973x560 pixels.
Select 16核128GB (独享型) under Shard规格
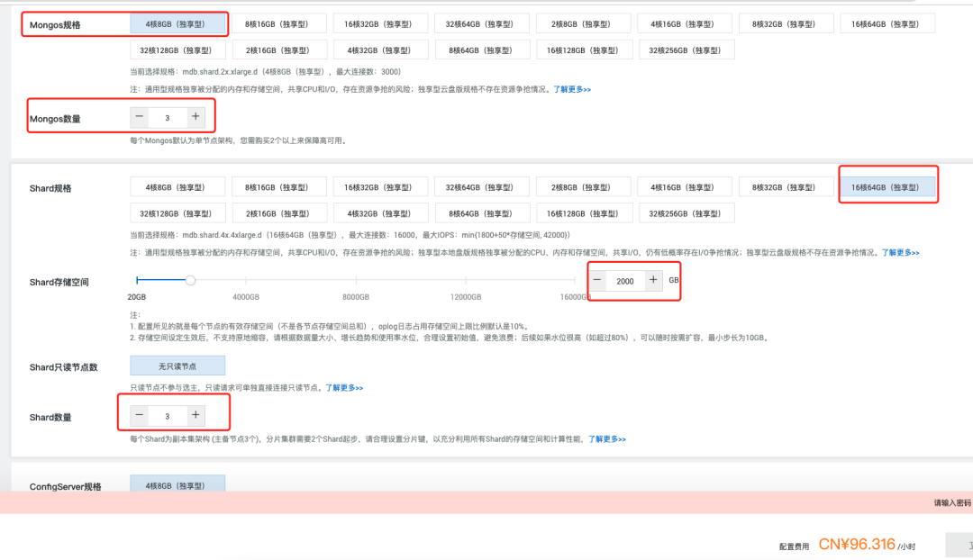tap(583, 213)
